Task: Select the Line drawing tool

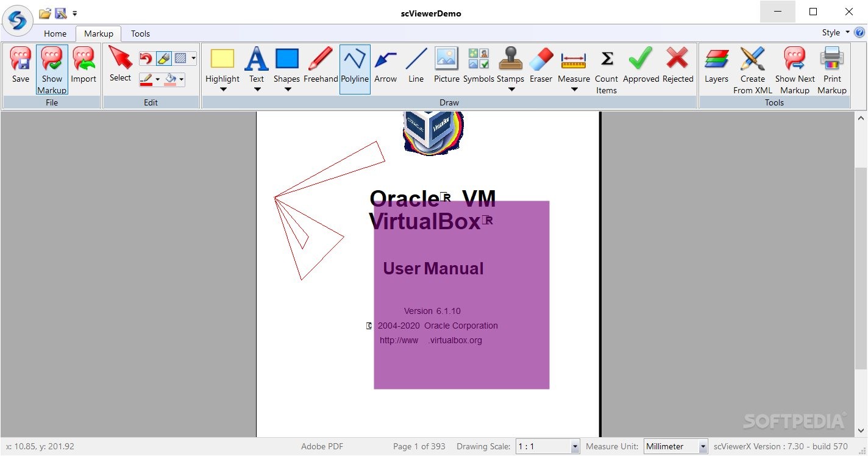Action: coord(416,65)
